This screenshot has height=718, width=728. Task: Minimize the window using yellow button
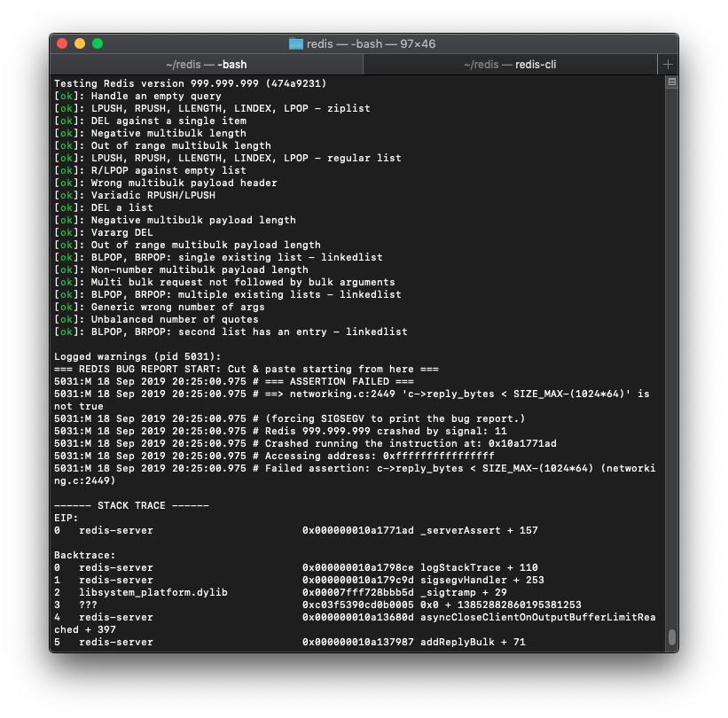pos(80,43)
